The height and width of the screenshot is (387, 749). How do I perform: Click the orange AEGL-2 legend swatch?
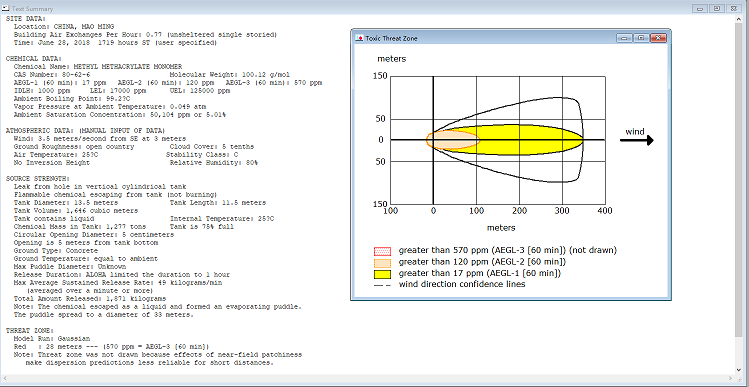pos(382,263)
